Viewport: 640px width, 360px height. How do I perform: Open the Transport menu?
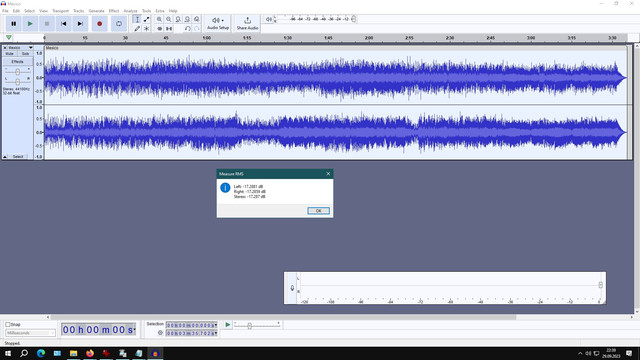[x=60, y=11]
